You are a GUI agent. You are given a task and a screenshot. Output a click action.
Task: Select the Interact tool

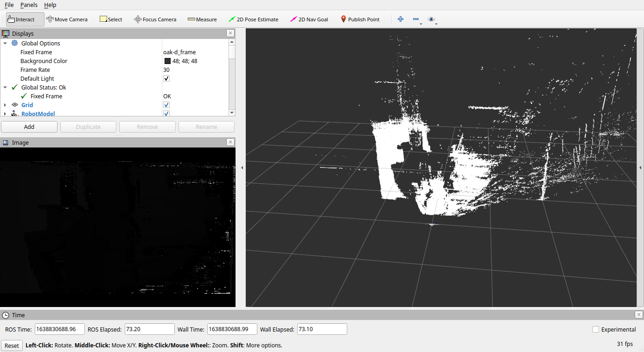point(21,19)
